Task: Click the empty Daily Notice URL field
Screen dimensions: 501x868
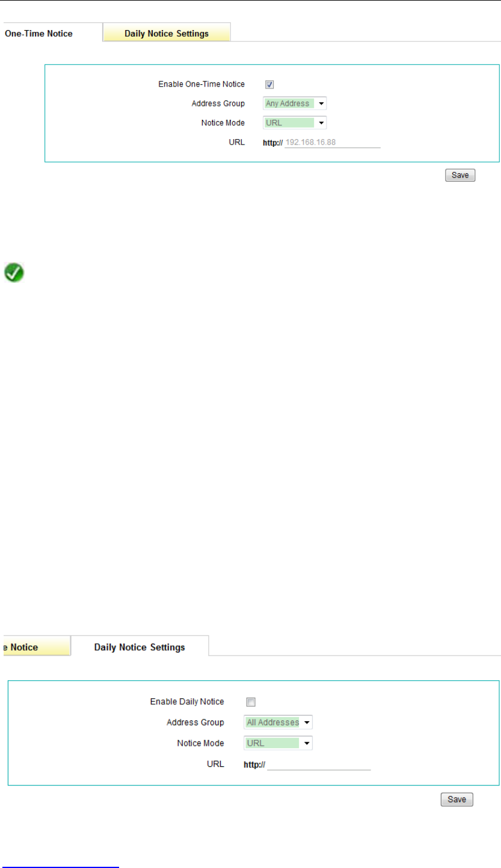Action: pyautogui.click(x=319, y=764)
